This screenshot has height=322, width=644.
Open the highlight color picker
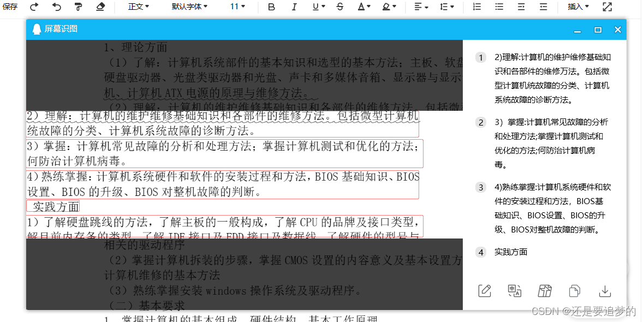[389, 7]
